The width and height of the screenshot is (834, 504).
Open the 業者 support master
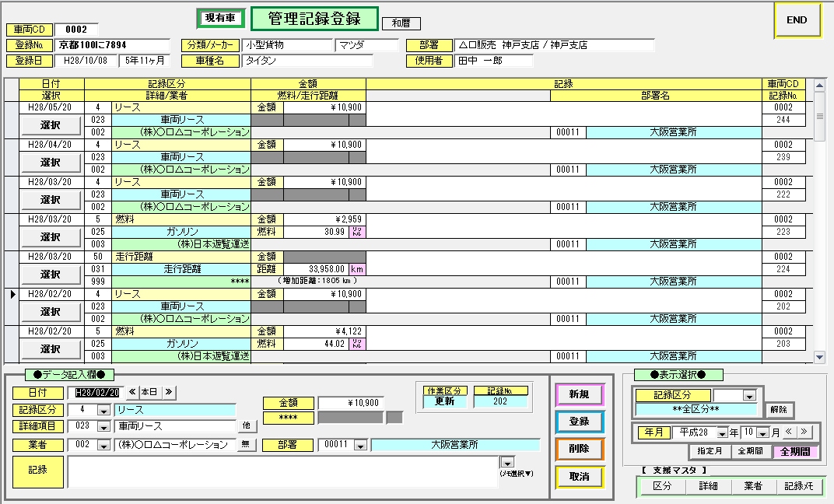coord(753,486)
